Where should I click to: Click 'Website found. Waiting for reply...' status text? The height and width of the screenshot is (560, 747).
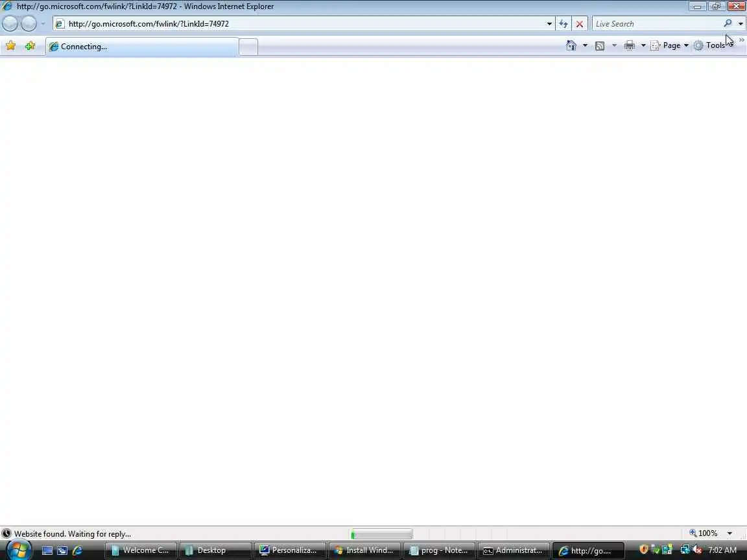pyautogui.click(x=73, y=534)
